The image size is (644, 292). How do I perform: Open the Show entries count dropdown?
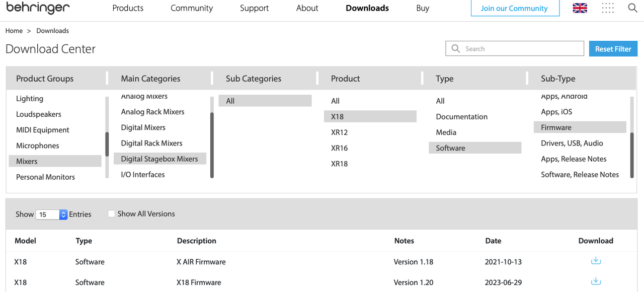pos(51,214)
